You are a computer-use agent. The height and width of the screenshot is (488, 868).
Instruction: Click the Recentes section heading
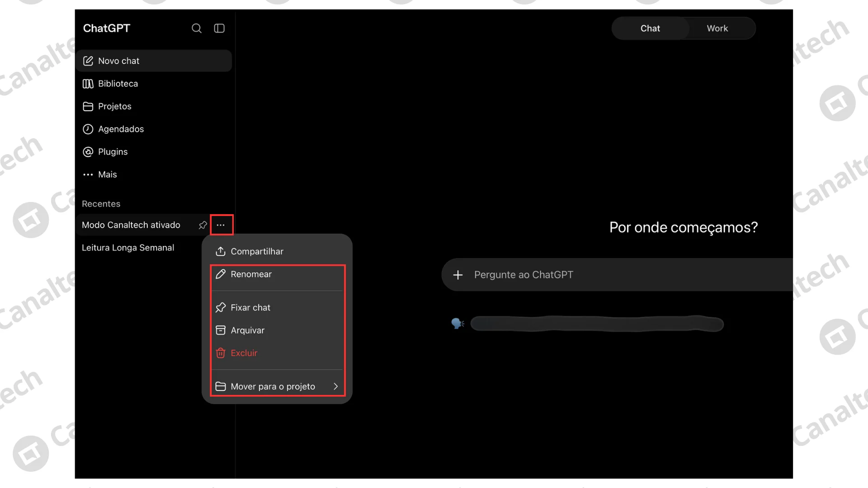[101, 204]
